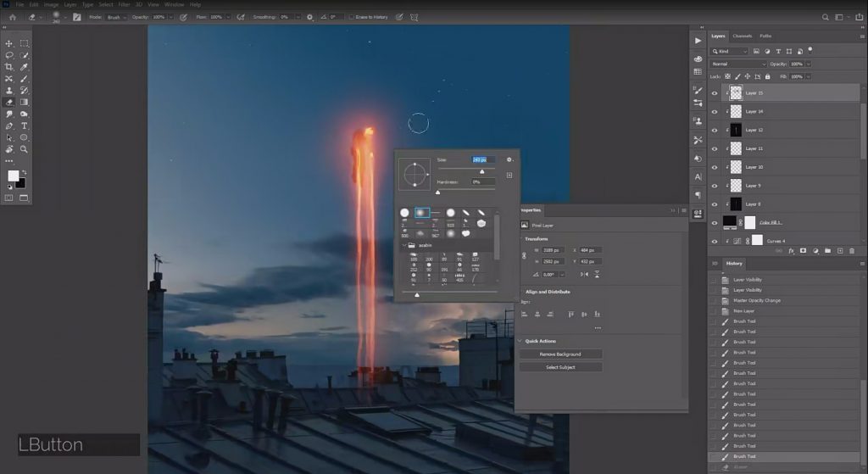Open the Opacity dropdown in options bar
The height and width of the screenshot is (474, 868).
click(170, 17)
